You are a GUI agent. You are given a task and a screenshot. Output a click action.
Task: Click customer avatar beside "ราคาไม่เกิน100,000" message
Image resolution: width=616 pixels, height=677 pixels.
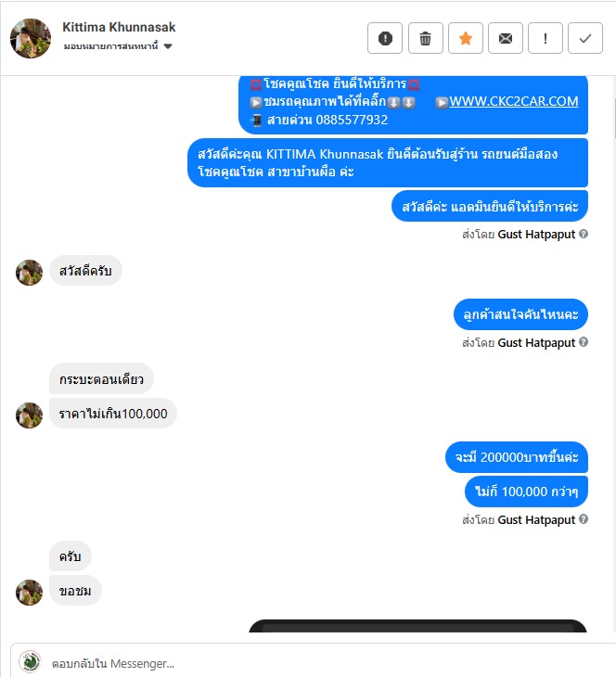[x=30, y=415]
